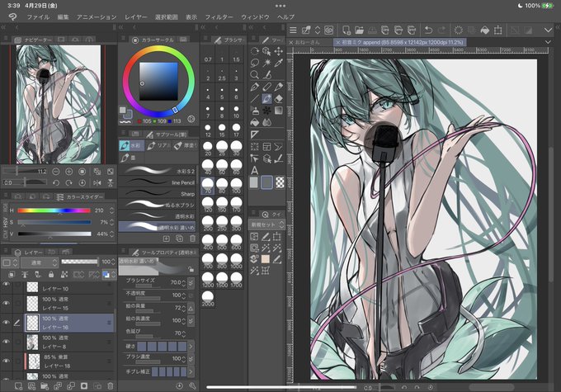Toggle Lock layer icon in Layer panel
Viewport: 561px width, 392px height.
pyautogui.click(x=51, y=275)
